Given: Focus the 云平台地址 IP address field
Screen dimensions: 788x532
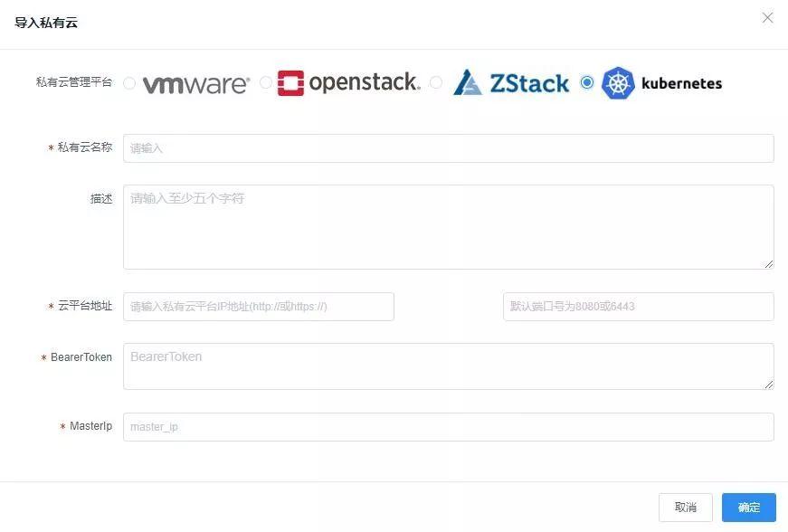Looking at the screenshot, I should (x=259, y=307).
